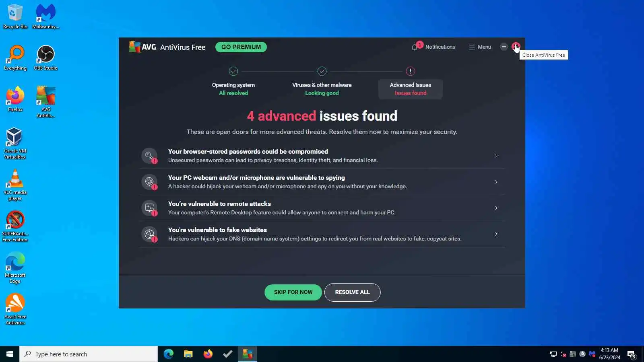
Task: Open the AVG AntiVirus desktop shortcut
Action: [x=45, y=102]
